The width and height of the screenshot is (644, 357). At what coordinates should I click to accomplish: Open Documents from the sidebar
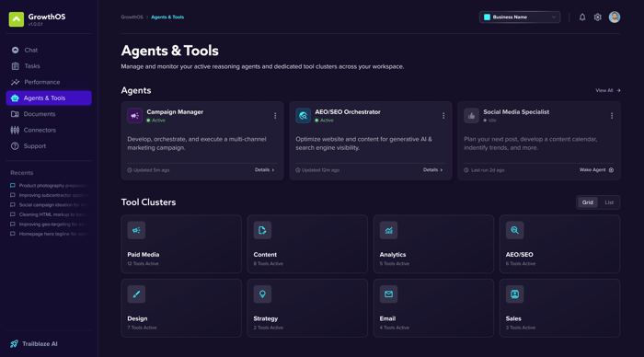(x=49, y=114)
